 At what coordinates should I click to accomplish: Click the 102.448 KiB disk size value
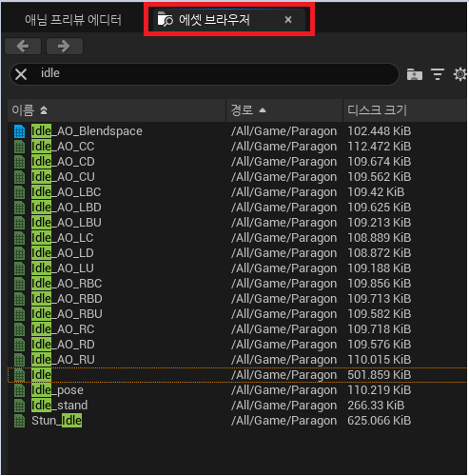pyautogui.click(x=379, y=131)
